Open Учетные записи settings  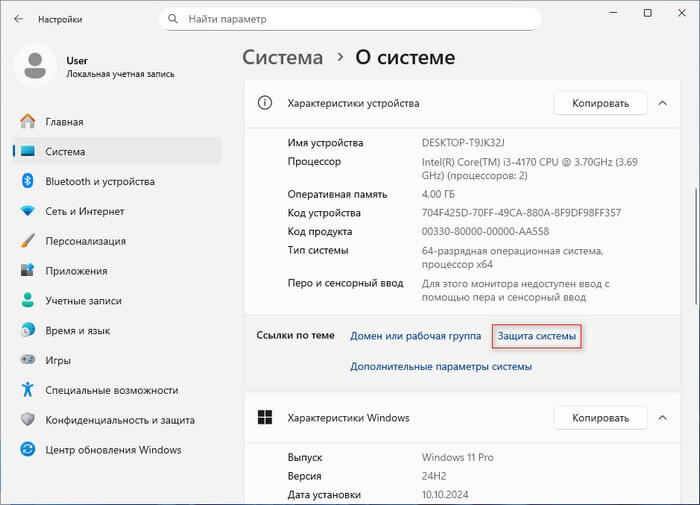tap(83, 300)
